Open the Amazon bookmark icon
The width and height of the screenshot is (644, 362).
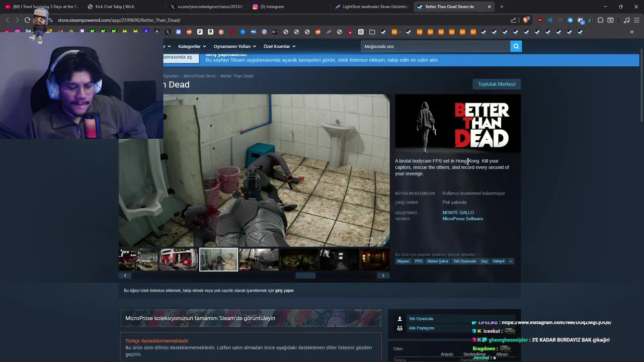[x=210, y=32]
